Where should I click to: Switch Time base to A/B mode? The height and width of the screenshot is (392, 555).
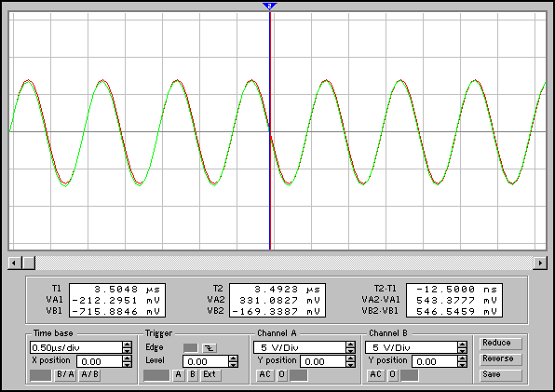tap(89, 374)
